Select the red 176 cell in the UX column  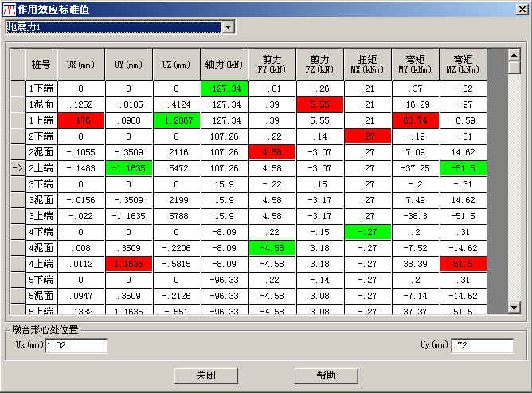coord(80,120)
